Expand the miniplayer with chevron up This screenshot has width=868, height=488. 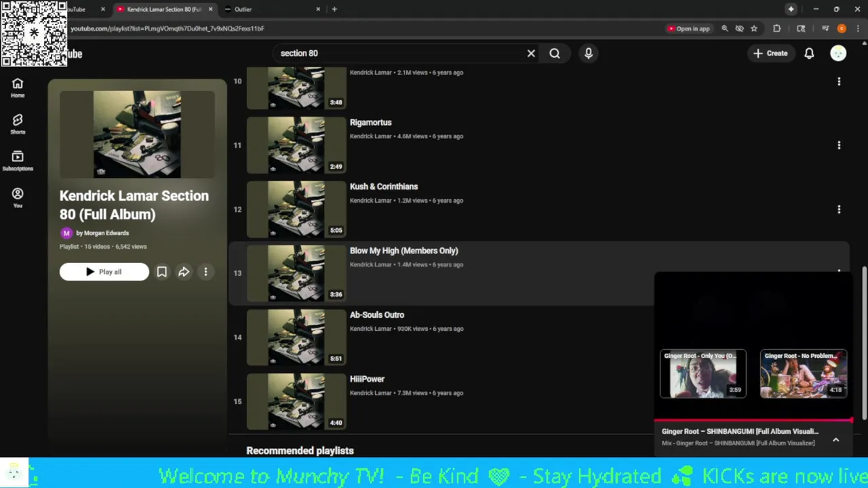click(835, 440)
